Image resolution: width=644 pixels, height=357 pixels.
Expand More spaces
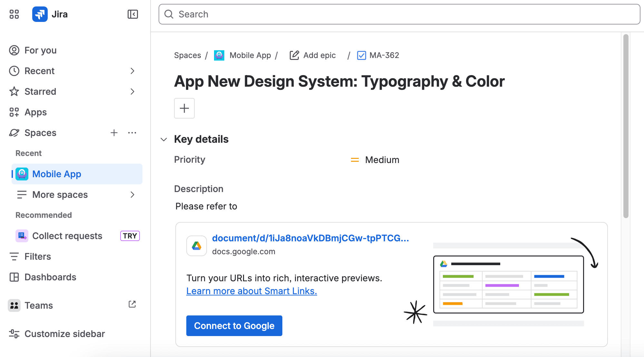click(132, 195)
